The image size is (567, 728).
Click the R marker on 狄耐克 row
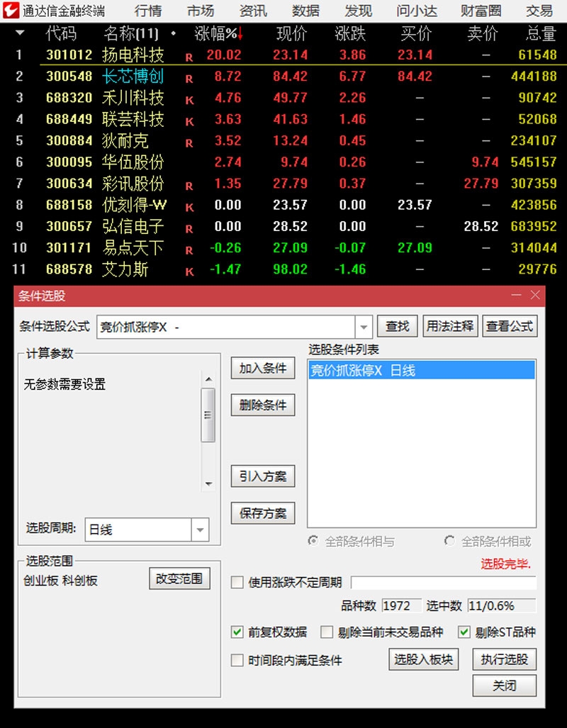click(189, 143)
